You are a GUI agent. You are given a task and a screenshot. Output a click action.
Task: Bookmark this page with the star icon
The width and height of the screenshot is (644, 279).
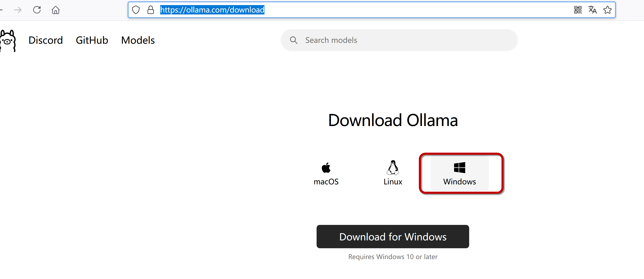[608, 10]
